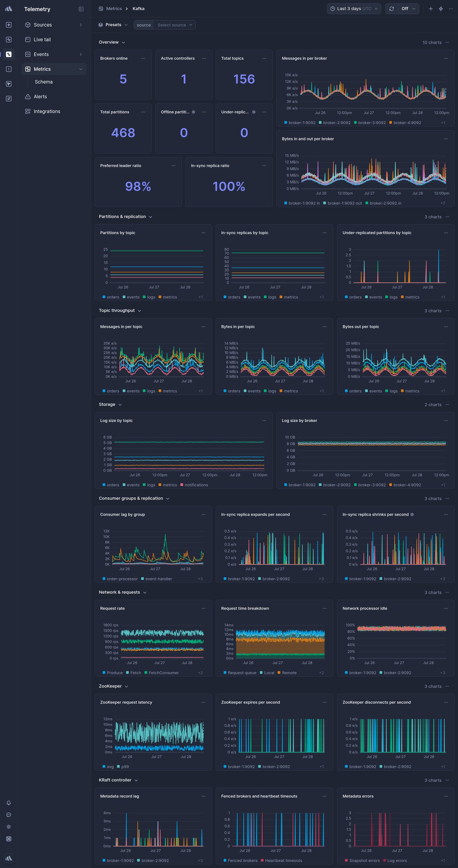Open Request rate chart ellipsis menu

204,608
